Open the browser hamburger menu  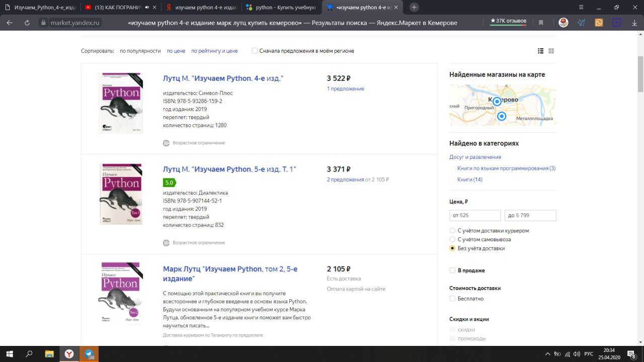coord(581,8)
